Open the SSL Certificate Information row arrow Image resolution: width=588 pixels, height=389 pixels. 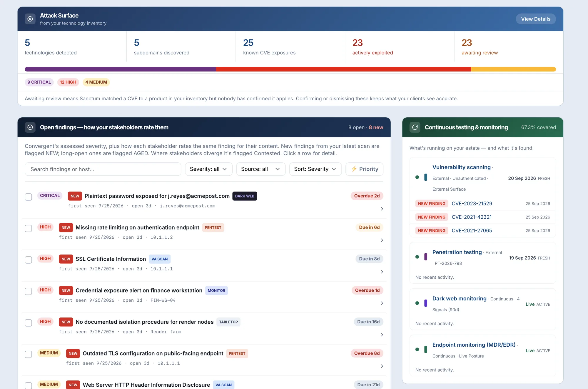[382, 272]
